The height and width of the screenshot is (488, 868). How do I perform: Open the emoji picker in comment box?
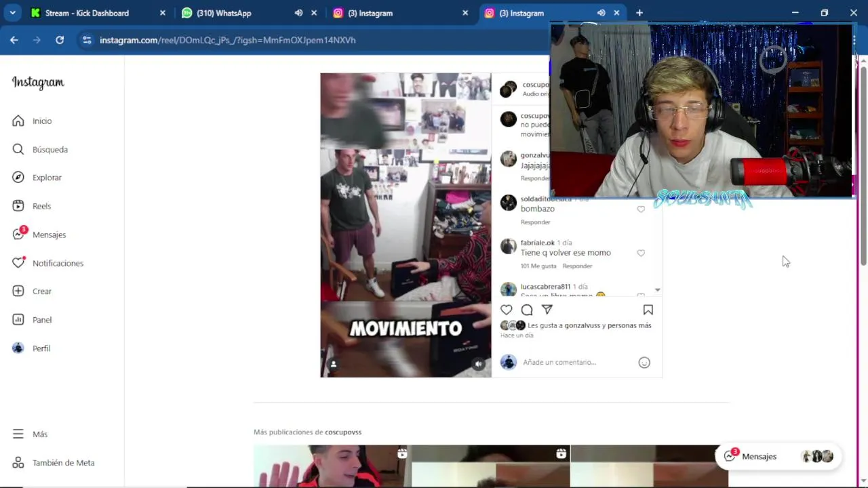[644, 363]
